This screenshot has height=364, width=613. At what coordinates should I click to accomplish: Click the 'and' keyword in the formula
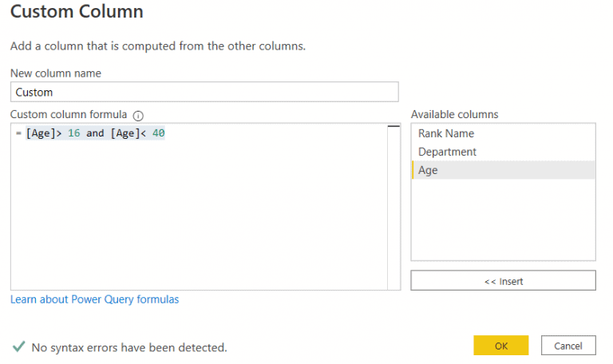(95, 133)
